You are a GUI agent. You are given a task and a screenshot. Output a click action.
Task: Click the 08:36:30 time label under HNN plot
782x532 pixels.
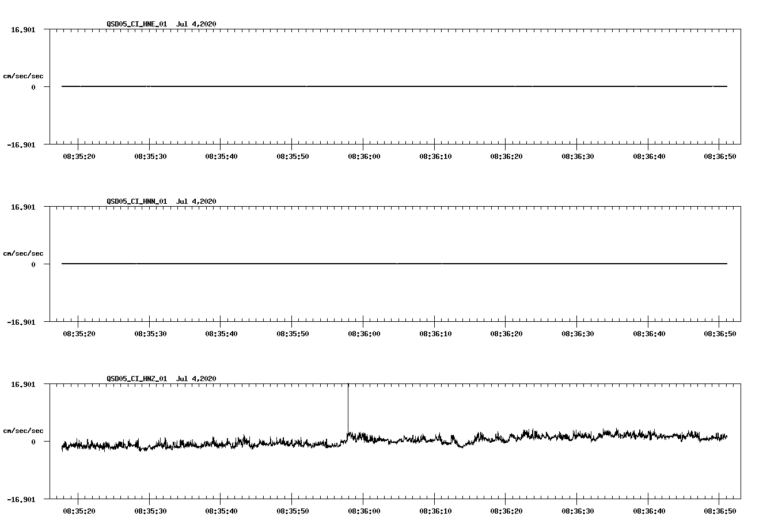click(578, 334)
